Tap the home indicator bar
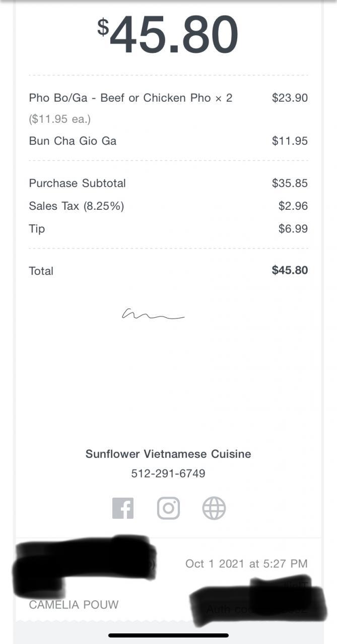The image size is (337, 644). coord(168,635)
